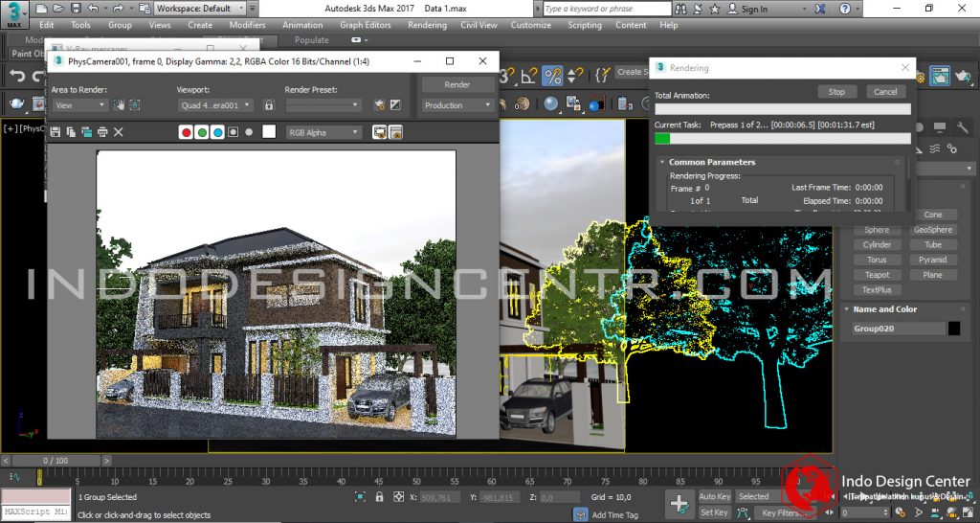The width and height of the screenshot is (980, 523).
Task: Click the Undo arrow in quick access toolbar
Action: pyautogui.click(x=93, y=9)
